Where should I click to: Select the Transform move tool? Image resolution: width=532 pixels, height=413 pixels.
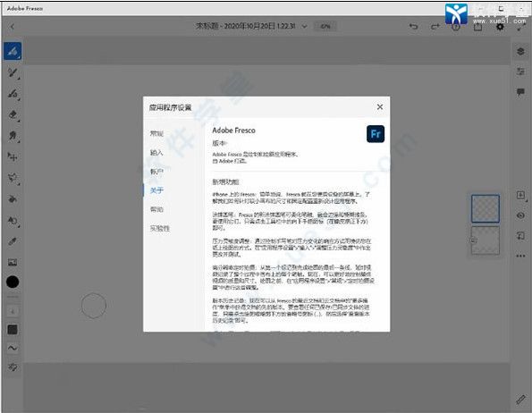point(13,156)
